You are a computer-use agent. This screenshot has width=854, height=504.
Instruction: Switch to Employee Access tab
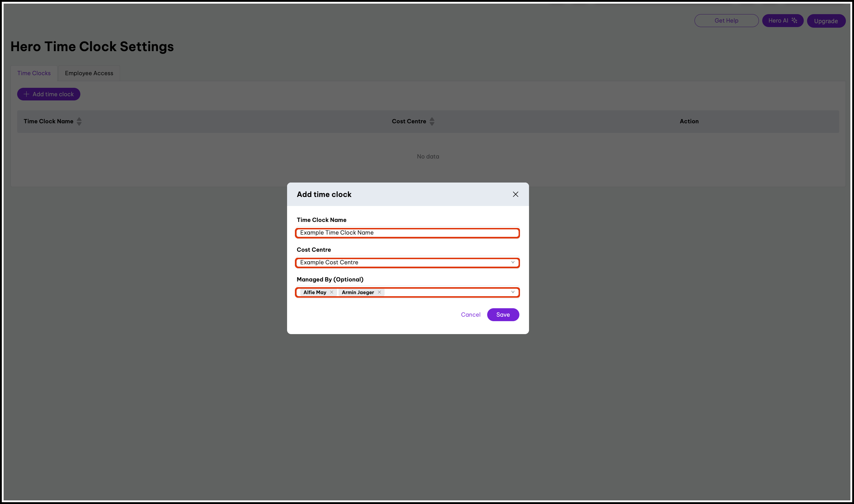click(x=89, y=73)
